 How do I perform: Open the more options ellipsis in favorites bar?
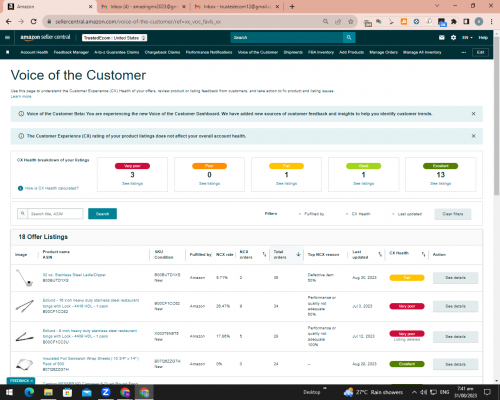464,52
